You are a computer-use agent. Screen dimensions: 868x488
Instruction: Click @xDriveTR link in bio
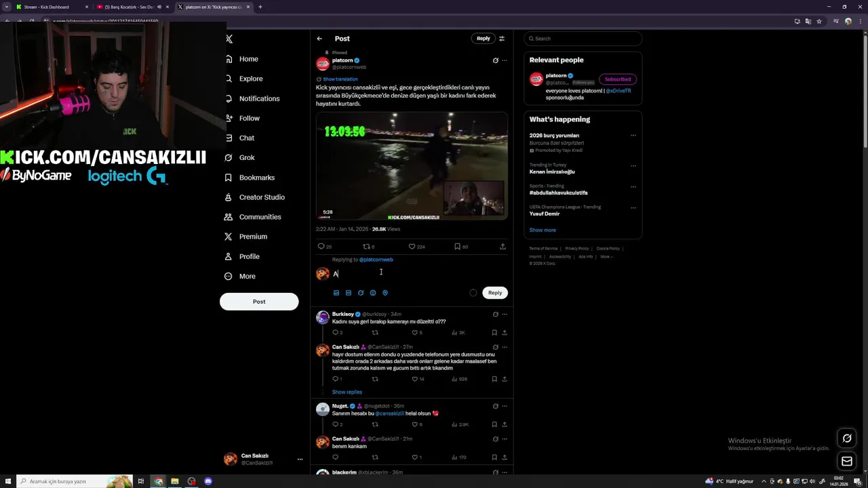[618, 91]
